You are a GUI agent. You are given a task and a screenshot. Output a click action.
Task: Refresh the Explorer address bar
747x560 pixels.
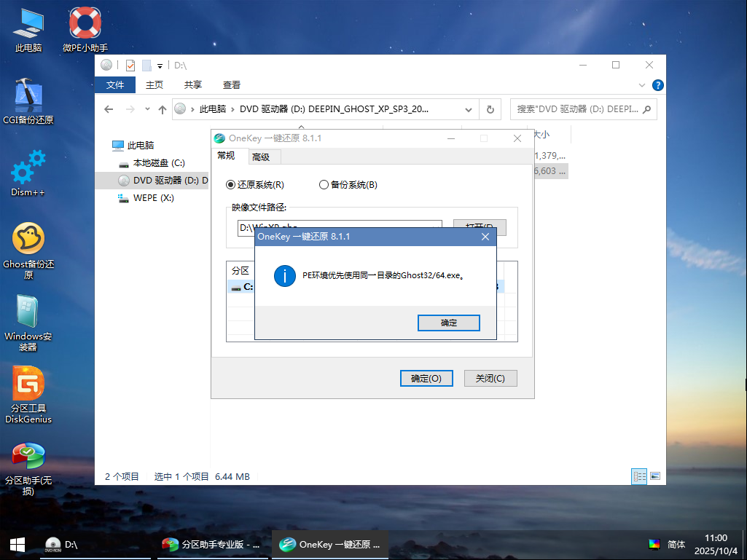point(490,109)
